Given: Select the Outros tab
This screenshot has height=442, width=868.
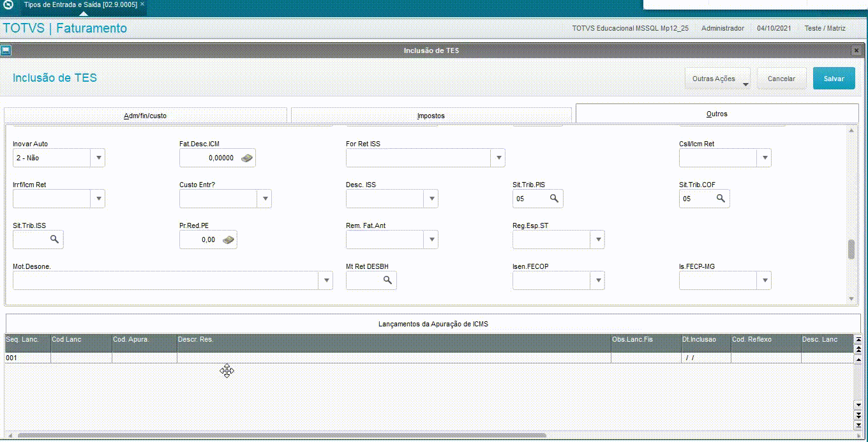Looking at the screenshot, I should (x=717, y=113).
